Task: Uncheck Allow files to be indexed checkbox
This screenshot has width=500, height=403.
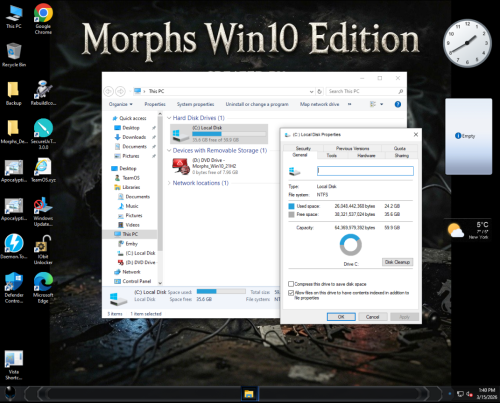Action: (291, 293)
